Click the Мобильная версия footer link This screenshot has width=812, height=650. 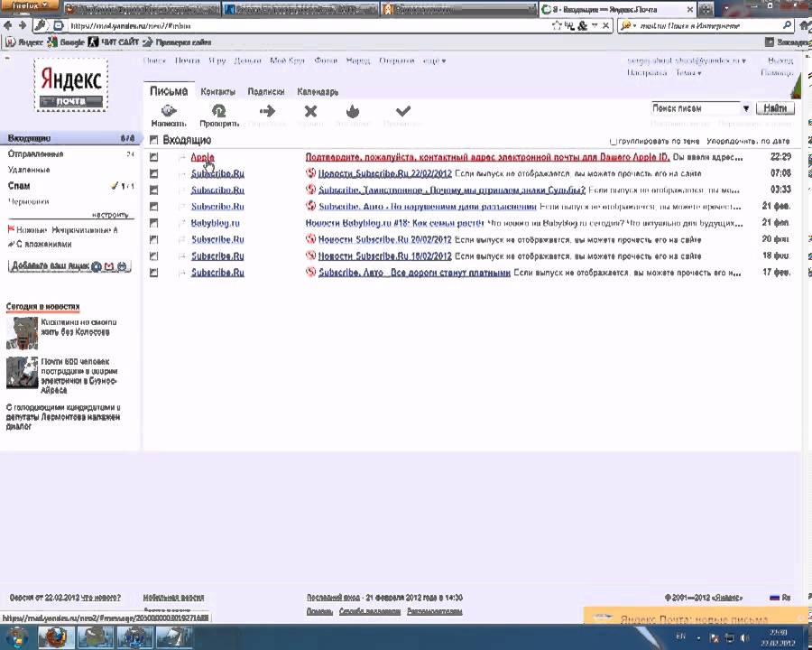click(173, 598)
